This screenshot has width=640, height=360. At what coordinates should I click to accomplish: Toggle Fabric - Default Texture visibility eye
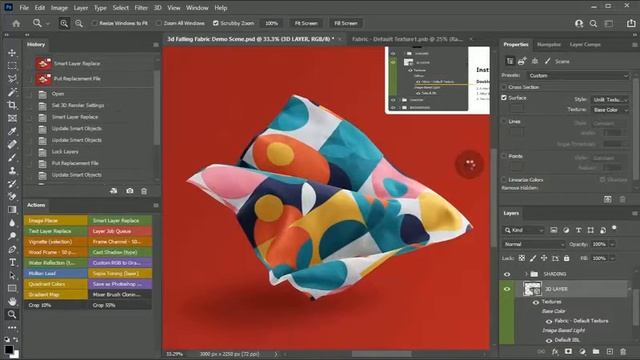(549, 321)
